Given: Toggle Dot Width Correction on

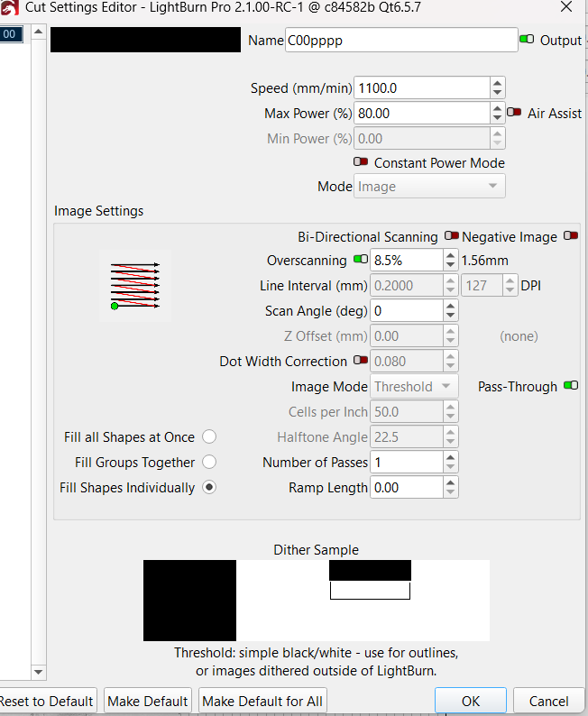Looking at the screenshot, I should [x=361, y=361].
